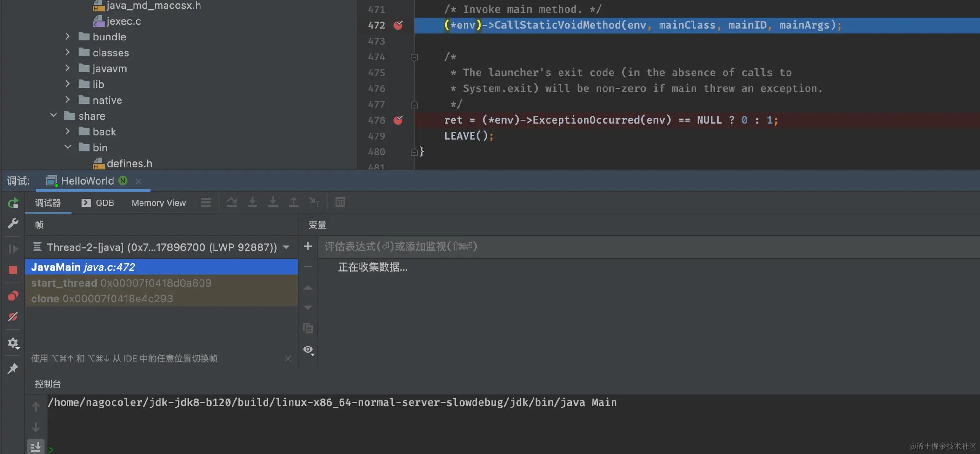The width and height of the screenshot is (980, 454).
Task: Switch to the GDB tab
Action: pos(98,203)
